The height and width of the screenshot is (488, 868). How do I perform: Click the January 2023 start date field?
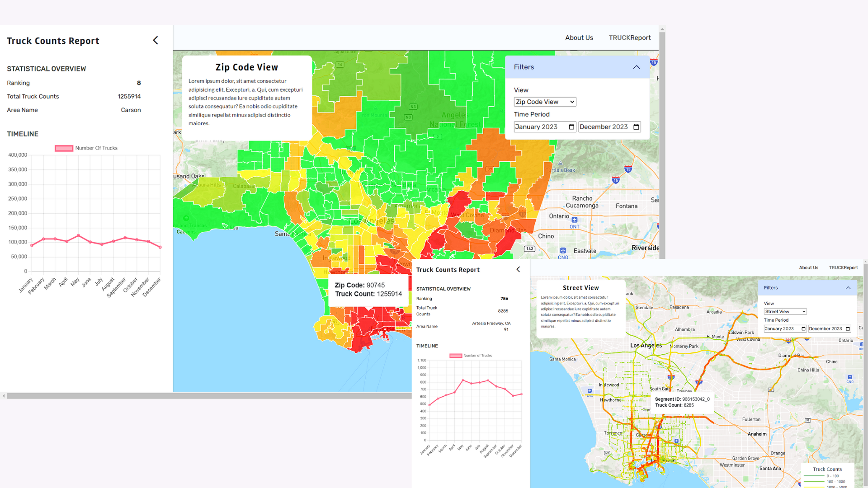545,127
